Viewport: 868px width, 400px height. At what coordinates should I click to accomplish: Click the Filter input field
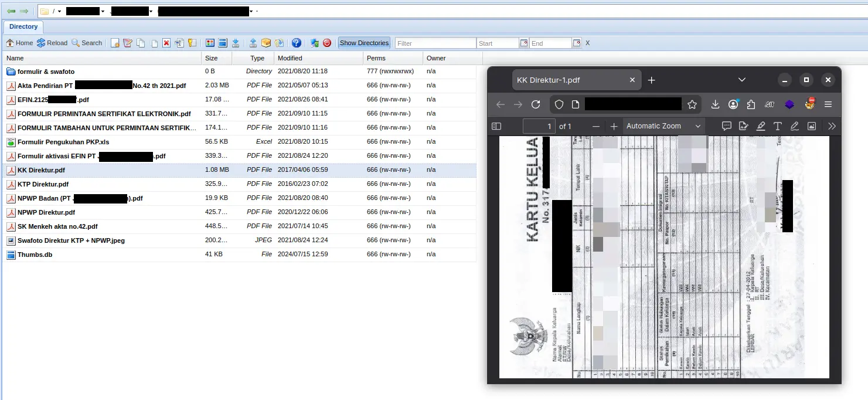[435, 43]
